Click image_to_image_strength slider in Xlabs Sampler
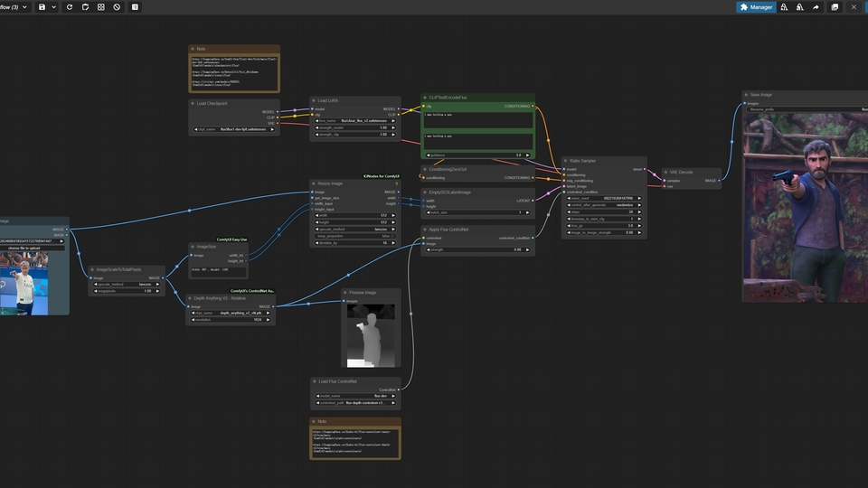 point(604,232)
